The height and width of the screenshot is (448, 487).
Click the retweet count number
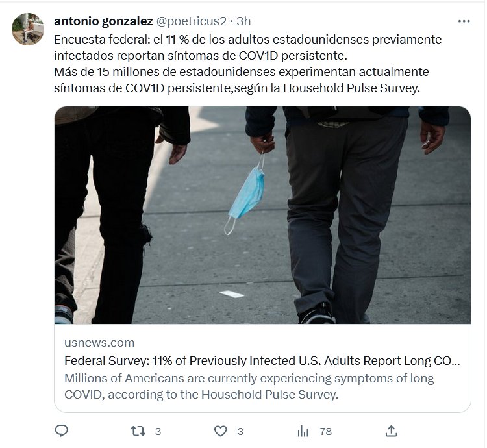pyautogui.click(x=158, y=431)
